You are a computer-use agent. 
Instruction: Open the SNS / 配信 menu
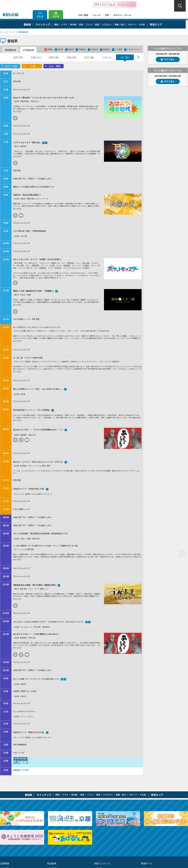point(83,15)
